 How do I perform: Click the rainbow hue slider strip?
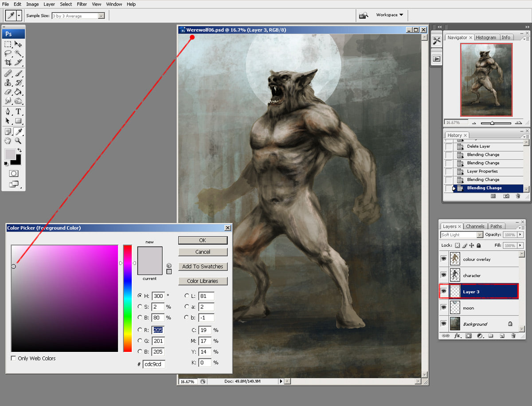(128, 298)
